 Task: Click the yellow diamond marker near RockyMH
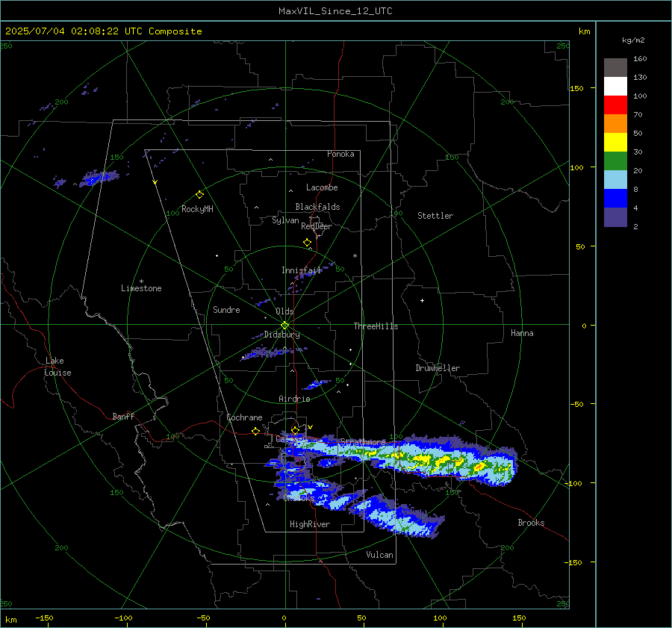(199, 195)
